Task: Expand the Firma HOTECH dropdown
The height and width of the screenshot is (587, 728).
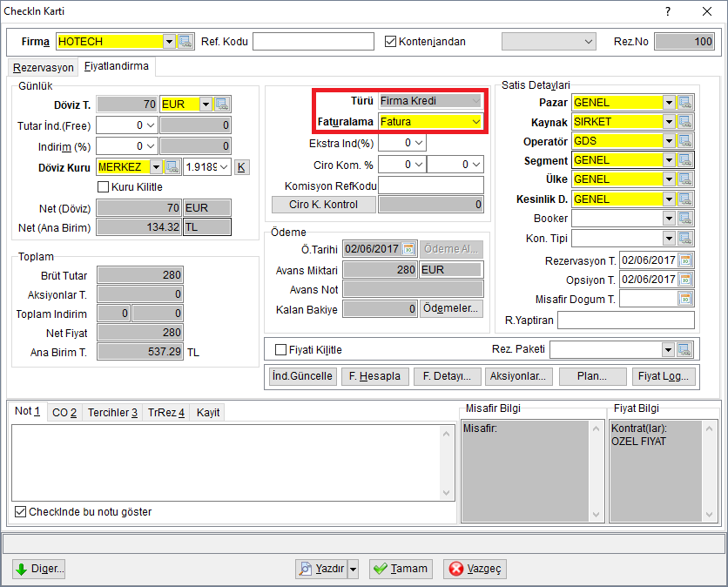Action: (170, 41)
